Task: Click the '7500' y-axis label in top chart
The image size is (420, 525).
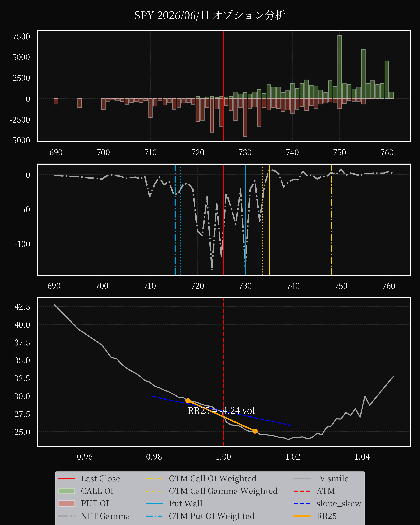Action: [21, 37]
